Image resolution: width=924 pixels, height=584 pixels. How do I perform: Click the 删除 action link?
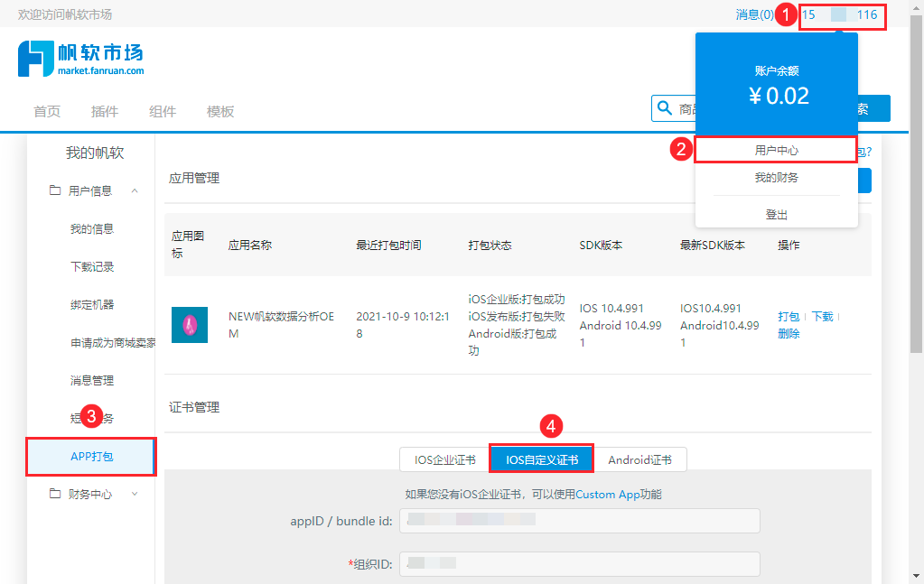tap(789, 333)
